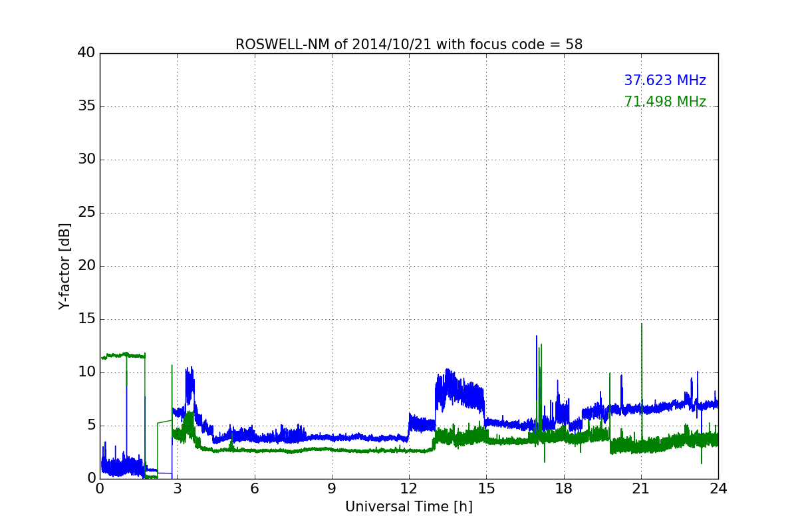Click the blue spike peak near hour 17
This screenshot has height=532, width=798.
tap(537, 336)
